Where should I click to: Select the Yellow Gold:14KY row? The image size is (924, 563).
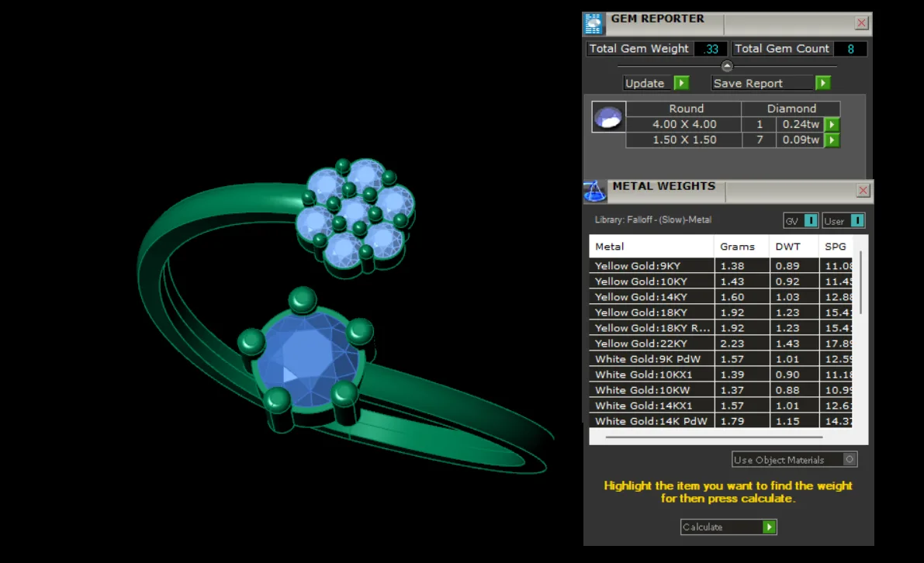(x=721, y=297)
